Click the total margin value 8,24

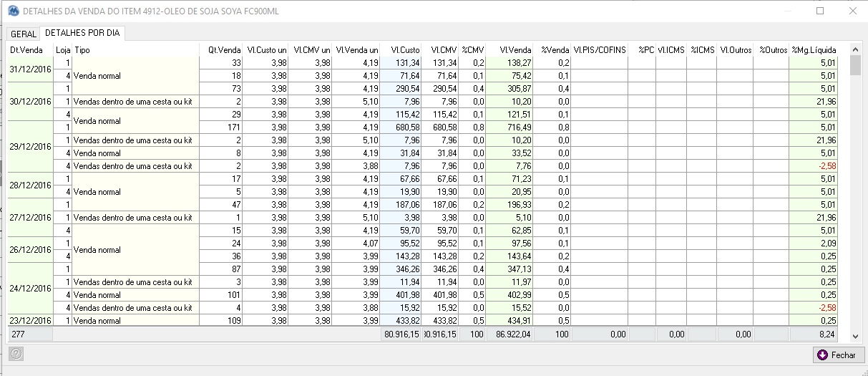click(x=814, y=334)
